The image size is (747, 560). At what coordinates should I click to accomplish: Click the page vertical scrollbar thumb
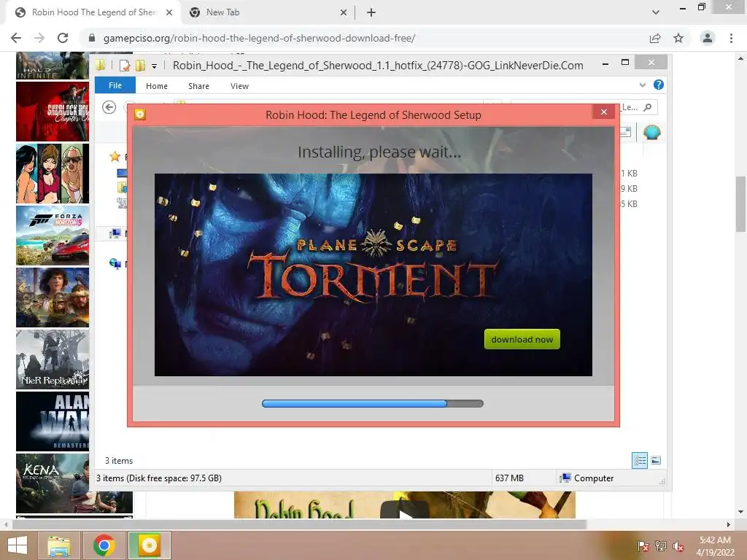pos(740,204)
